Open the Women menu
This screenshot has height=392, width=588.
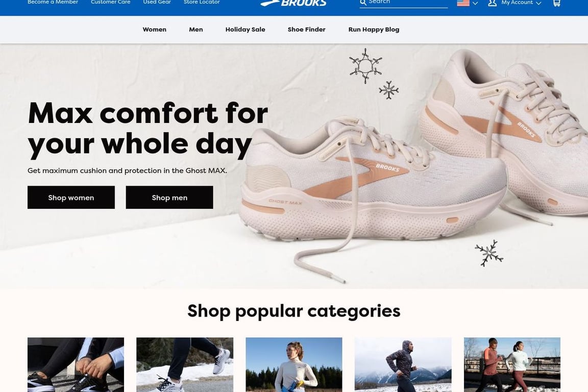(155, 30)
